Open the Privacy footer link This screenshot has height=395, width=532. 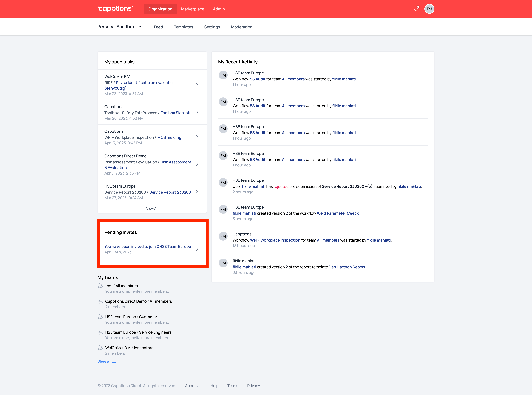click(x=253, y=386)
